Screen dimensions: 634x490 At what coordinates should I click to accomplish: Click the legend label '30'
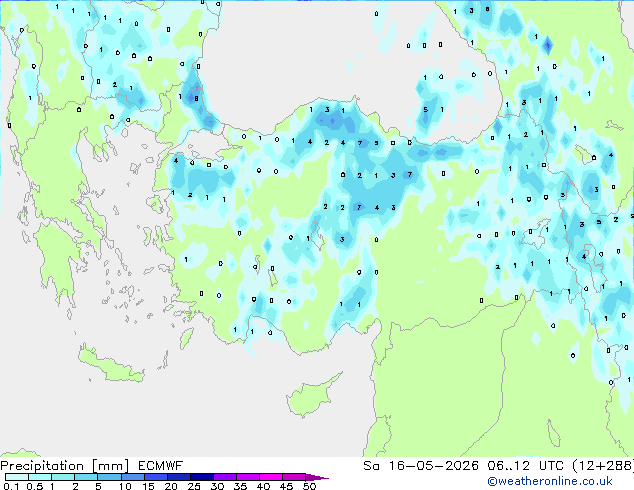click(217, 486)
